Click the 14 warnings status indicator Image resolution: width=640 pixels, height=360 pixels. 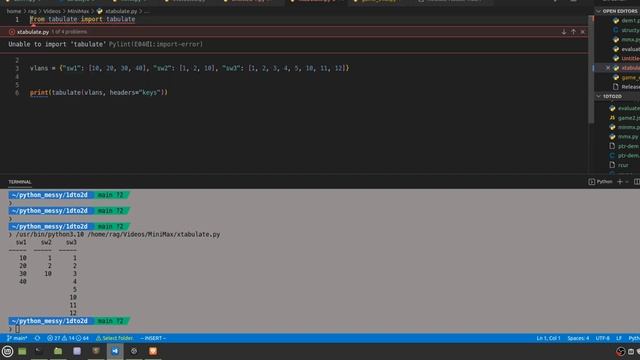[x=68, y=338]
